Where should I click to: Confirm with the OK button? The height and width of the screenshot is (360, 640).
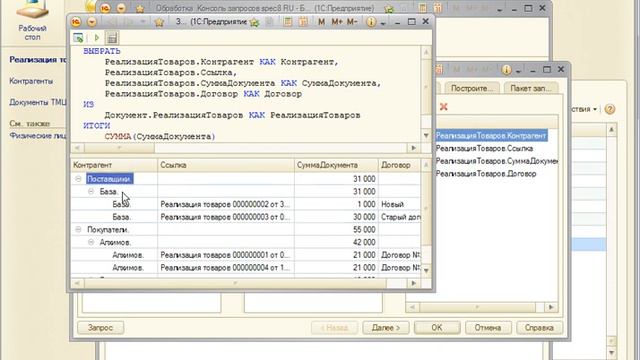[437, 328]
